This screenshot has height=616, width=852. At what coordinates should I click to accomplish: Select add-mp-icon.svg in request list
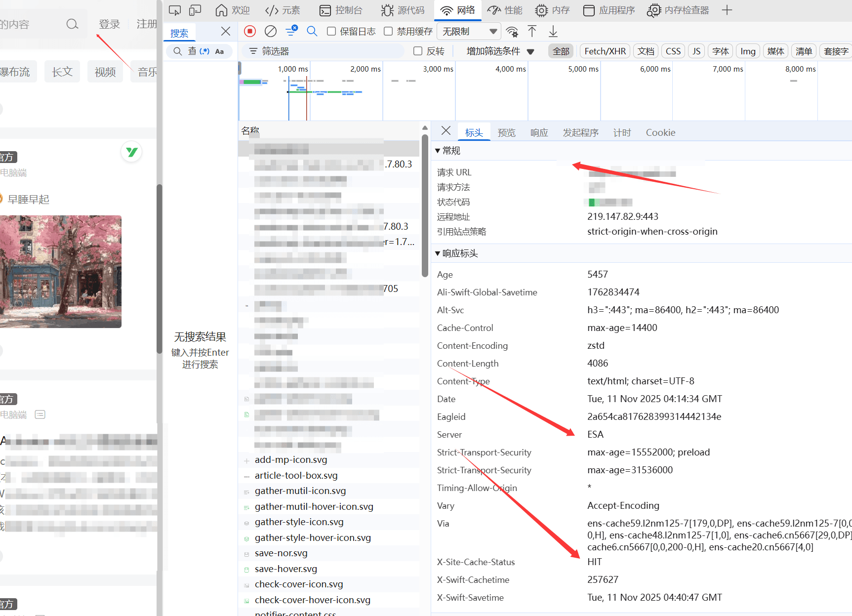[x=290, y=460]
